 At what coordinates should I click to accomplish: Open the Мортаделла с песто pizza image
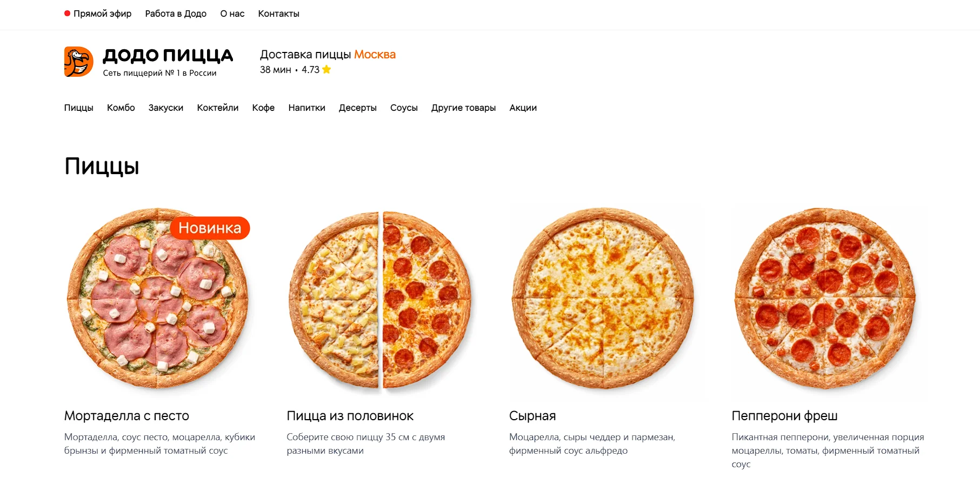coord(158,298)
